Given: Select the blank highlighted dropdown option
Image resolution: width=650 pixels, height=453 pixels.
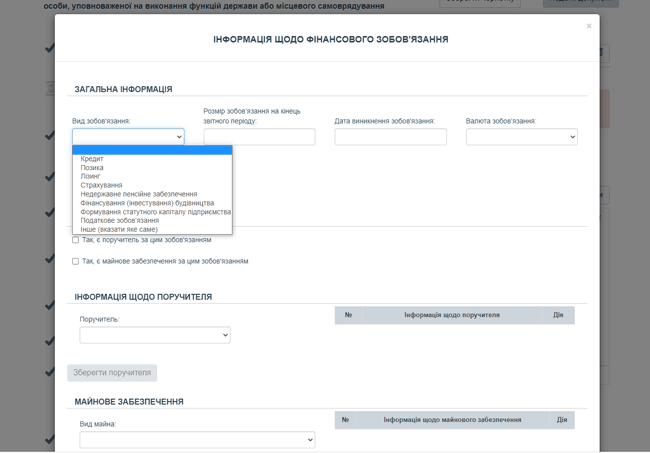Looking at the screenshot, I should coord(152,150).
